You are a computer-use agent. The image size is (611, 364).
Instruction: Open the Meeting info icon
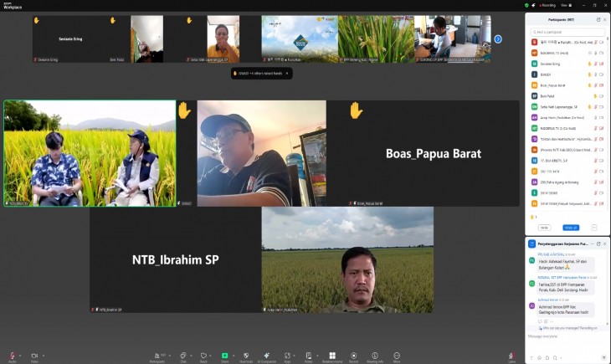point(375,356)
